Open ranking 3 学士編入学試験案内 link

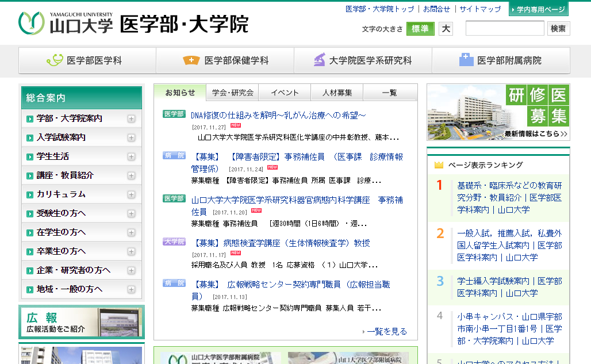point(509,287)
